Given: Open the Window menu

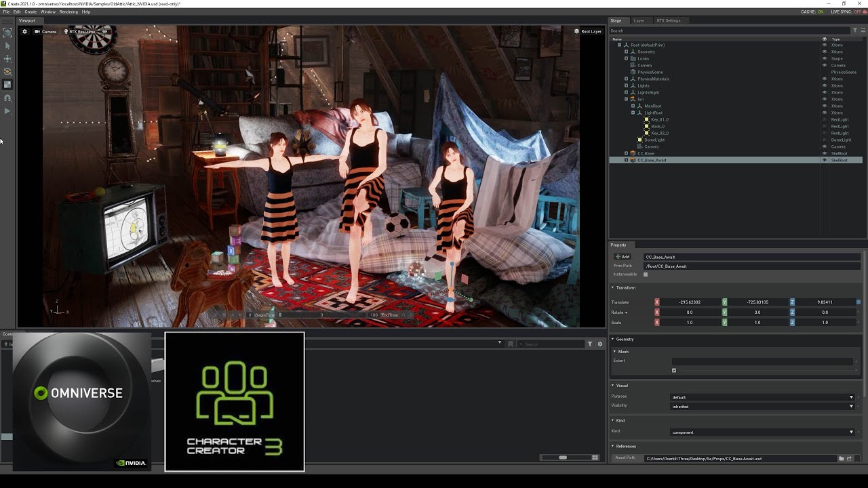Looking at the screenshot, I should pos(47,12).
